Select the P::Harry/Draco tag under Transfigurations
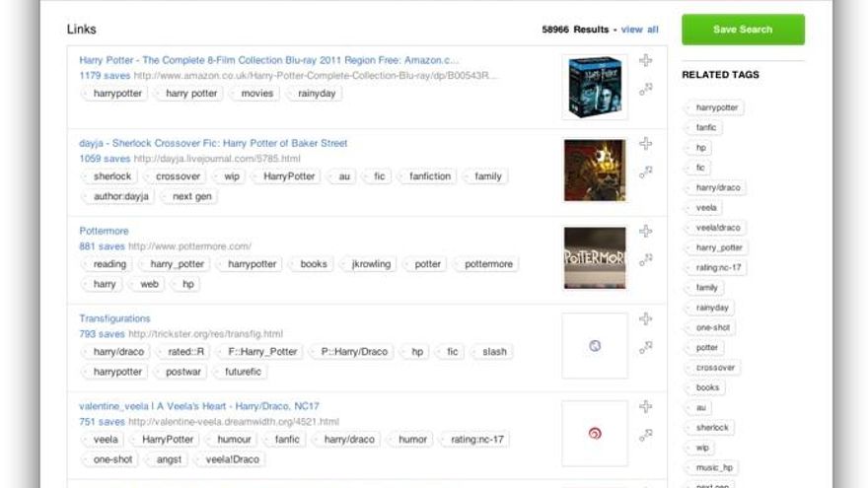868x488 pixels. [x=351, y=352]
